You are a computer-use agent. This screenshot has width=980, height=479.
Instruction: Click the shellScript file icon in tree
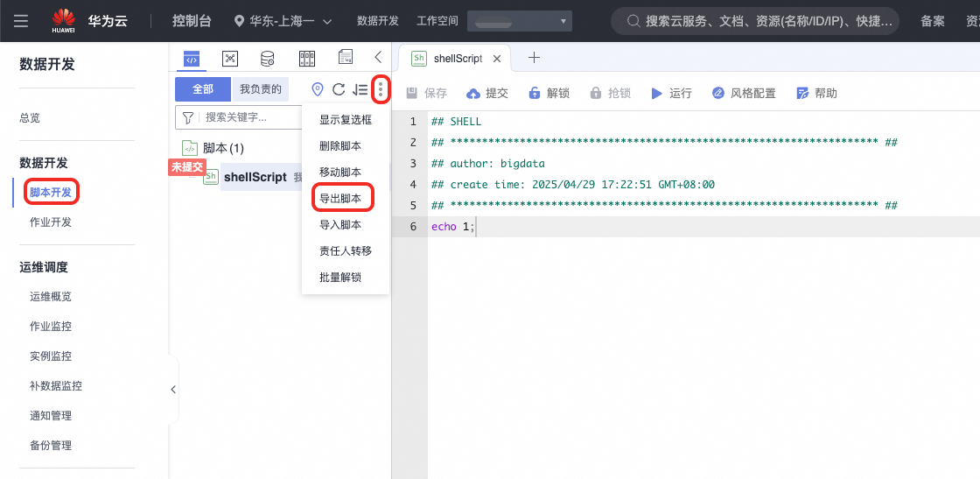211,177
